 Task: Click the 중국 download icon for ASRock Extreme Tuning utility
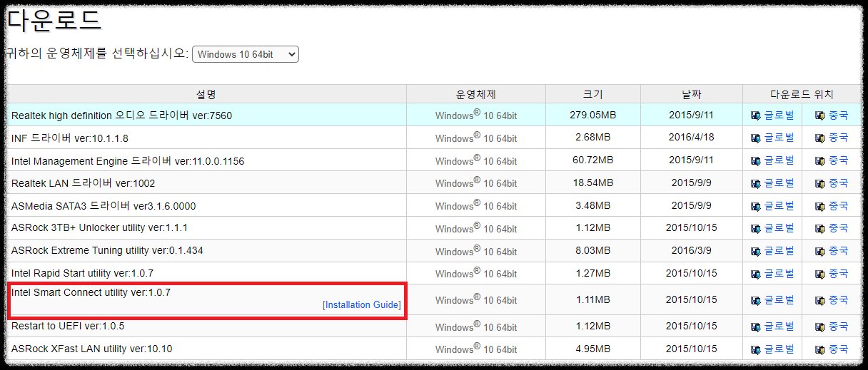(820, 251)
